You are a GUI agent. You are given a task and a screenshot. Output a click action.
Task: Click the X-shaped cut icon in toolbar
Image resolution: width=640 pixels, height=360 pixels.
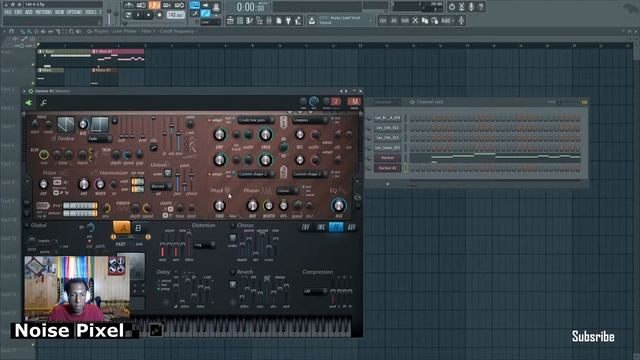click(415, 20)
